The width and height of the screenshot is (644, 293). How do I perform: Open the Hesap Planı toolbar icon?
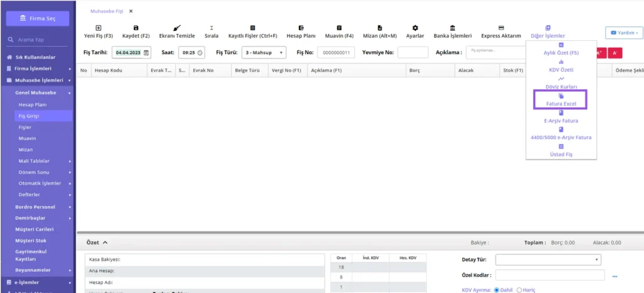click(x=301, y=28)
